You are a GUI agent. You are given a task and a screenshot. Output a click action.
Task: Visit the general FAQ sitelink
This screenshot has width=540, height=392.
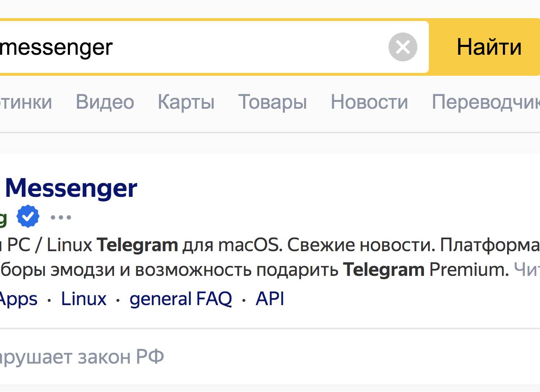tap(181, 299)
